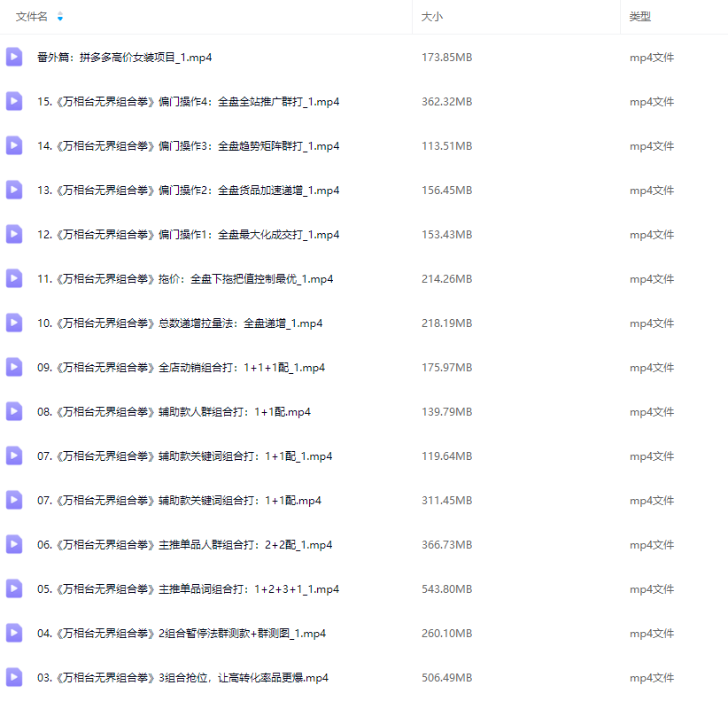
Task: Open file 09 全店动销组合打：1+1+1配_1.mp4
Action: click(181, 368)
